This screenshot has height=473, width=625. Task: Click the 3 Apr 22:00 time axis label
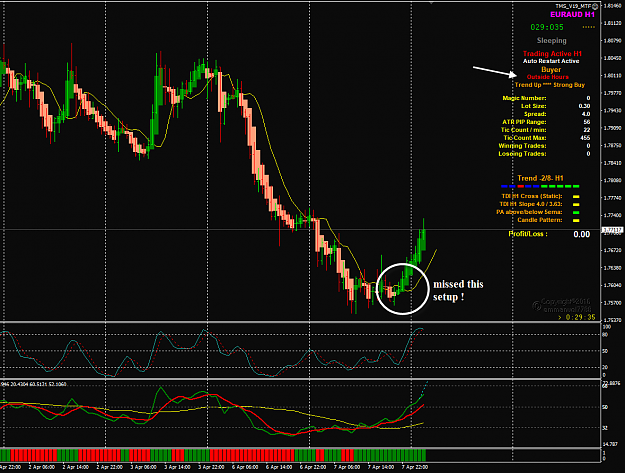(212, 467)
